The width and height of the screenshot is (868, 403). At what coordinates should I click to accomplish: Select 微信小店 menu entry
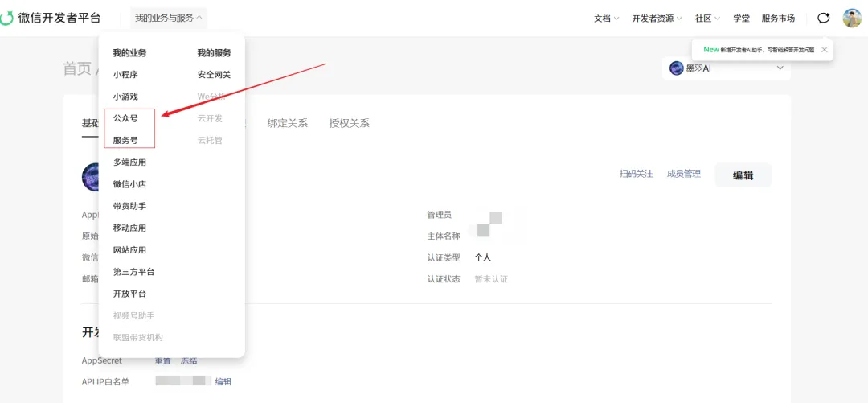[x=129, y=184]
